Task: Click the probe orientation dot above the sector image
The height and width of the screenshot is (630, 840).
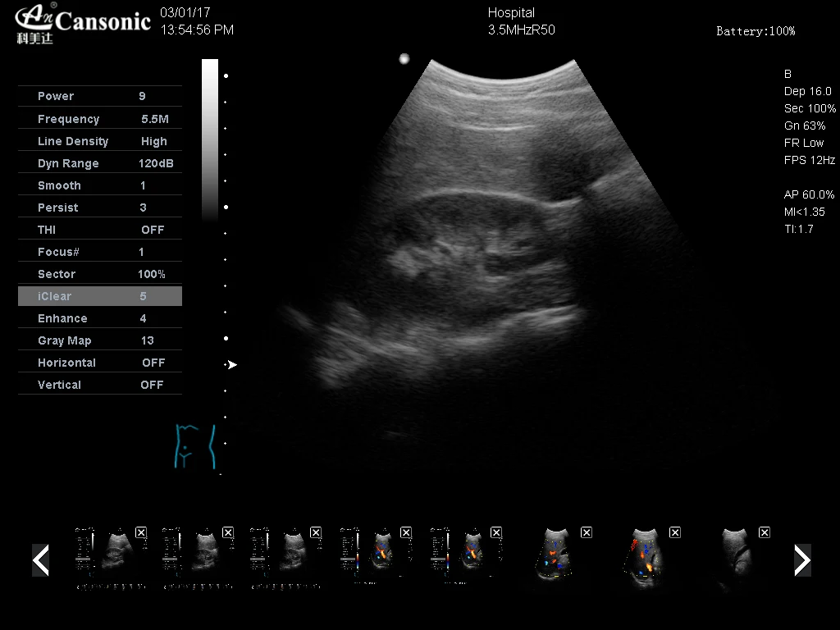Action: click(x=404, y=58)
